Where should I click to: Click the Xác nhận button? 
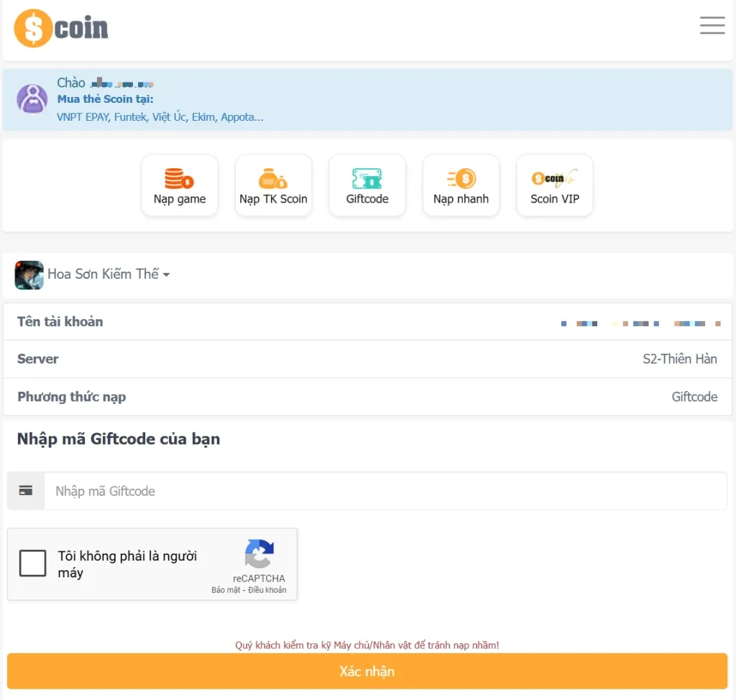(367, 671)
